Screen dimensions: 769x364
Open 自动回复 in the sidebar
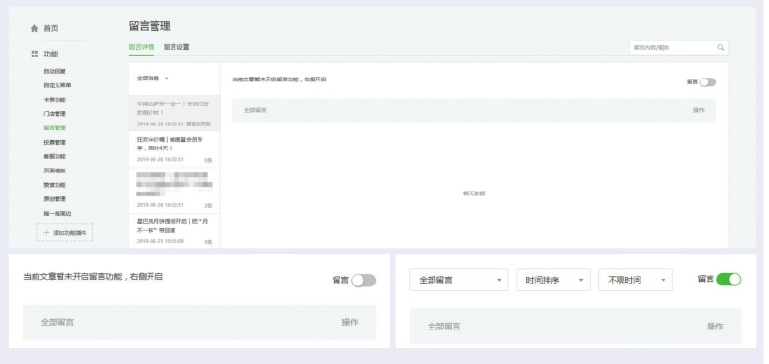(54, 71)
